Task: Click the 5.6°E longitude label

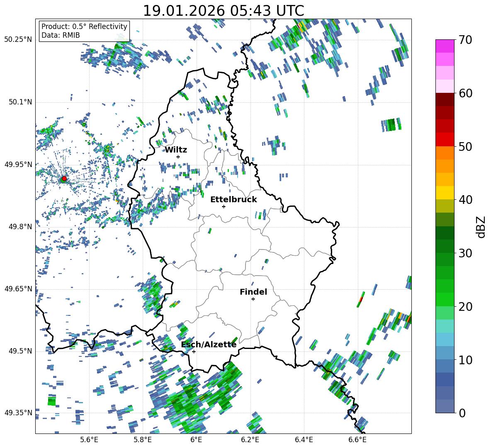Action: tap(89, 440)
